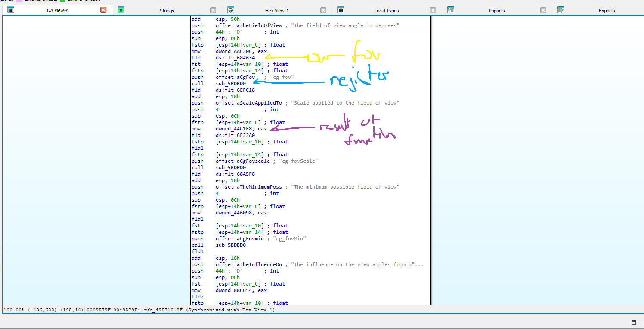The height and width of the screenshot is (329, 644).
Task: Select the "cg_fov" string comment
Action: [282, 77]
